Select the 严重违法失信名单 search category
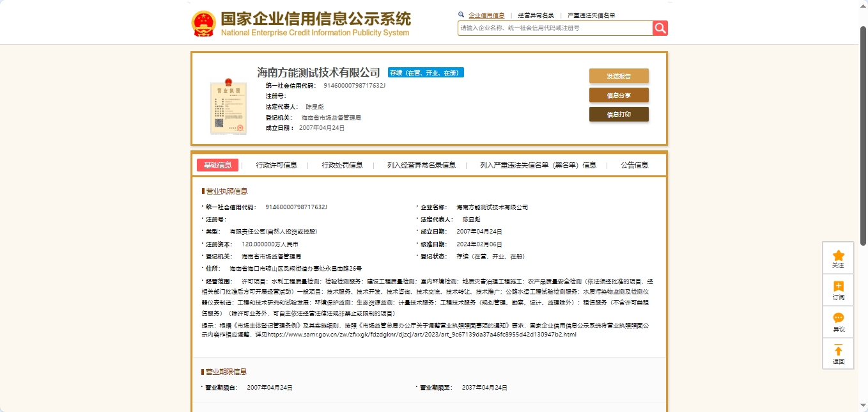Image resolution: width=868 pixels, height=412 pixels. point(591,15)
